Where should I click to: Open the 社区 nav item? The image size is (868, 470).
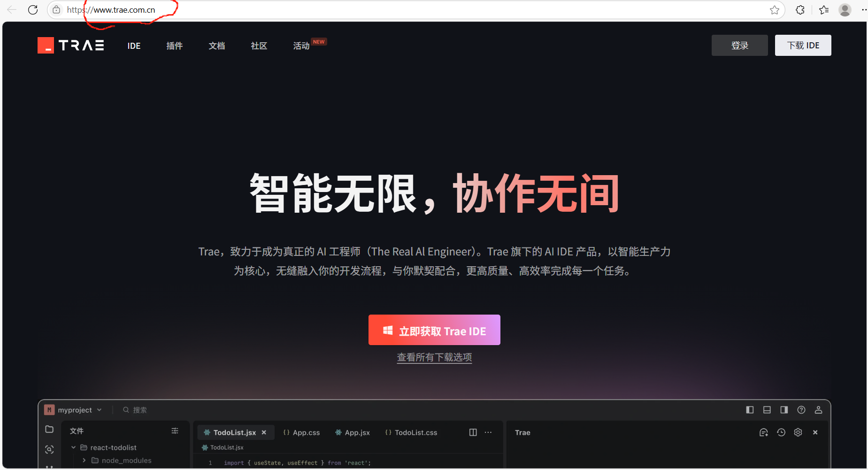click(259, 46)
